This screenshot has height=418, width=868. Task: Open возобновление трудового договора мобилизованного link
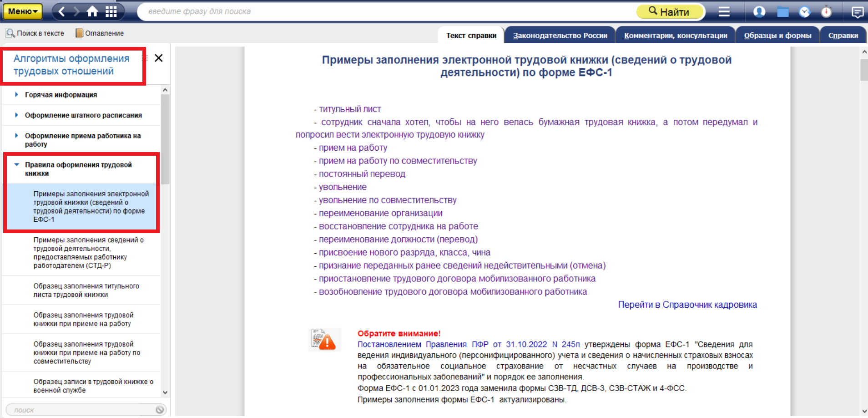(453, 292)
